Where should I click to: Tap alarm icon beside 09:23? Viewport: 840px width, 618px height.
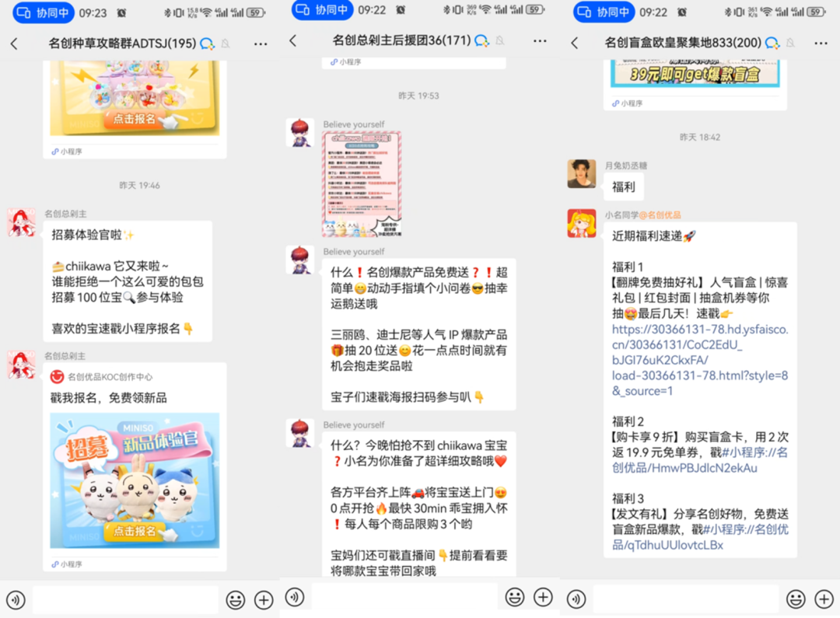[121, 13]
